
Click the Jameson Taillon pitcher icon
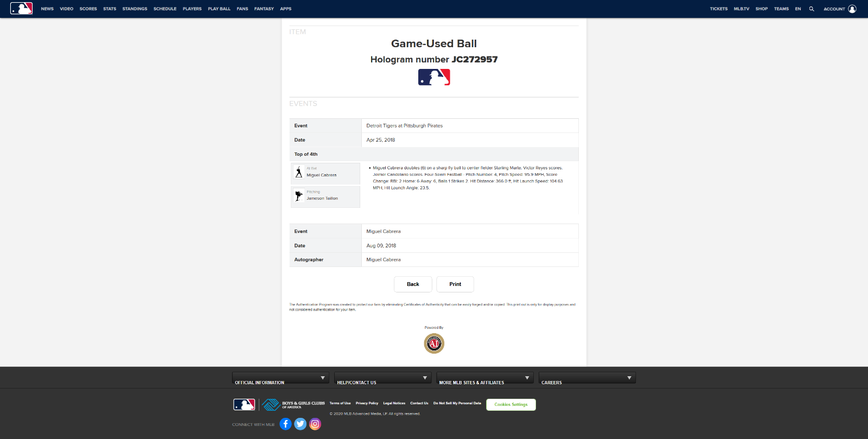(299, 196)
